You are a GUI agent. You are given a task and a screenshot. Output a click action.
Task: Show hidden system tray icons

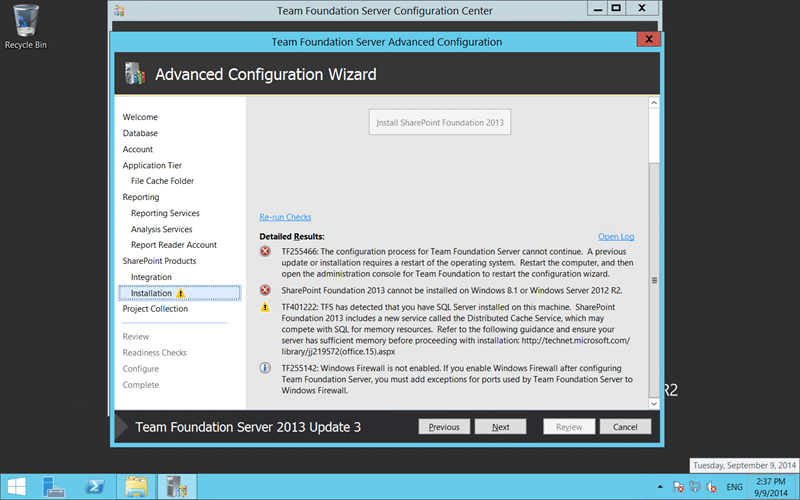click(x=660, y=487)
